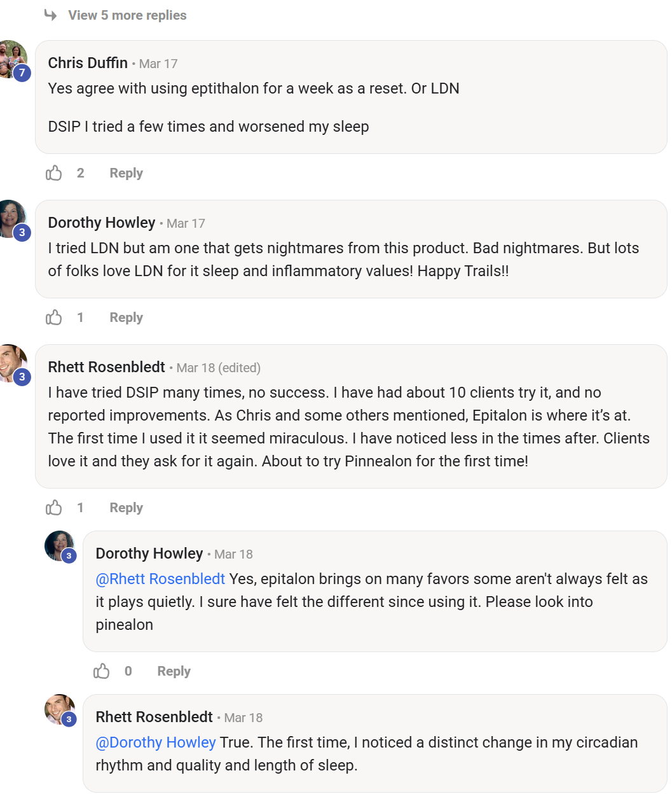
Task: Open Rhett Rosenbledt's avatar on last reply
Action: click(x=59, y=709)
